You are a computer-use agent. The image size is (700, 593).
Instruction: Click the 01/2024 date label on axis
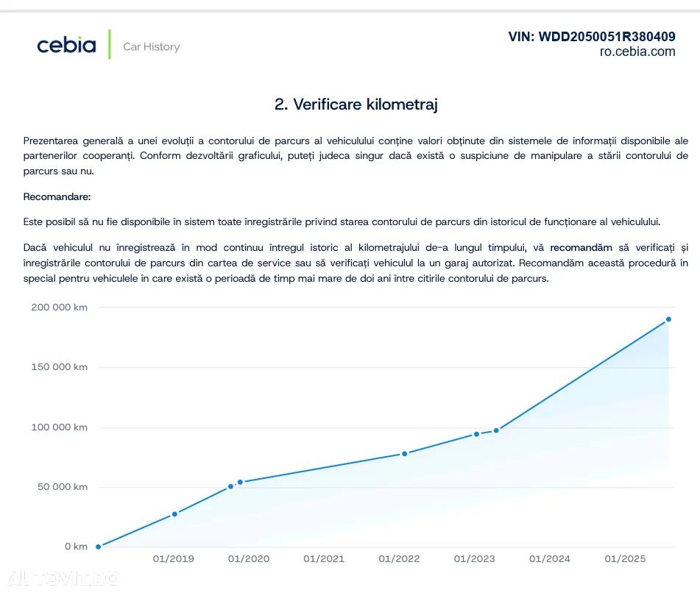click(550, 559)
